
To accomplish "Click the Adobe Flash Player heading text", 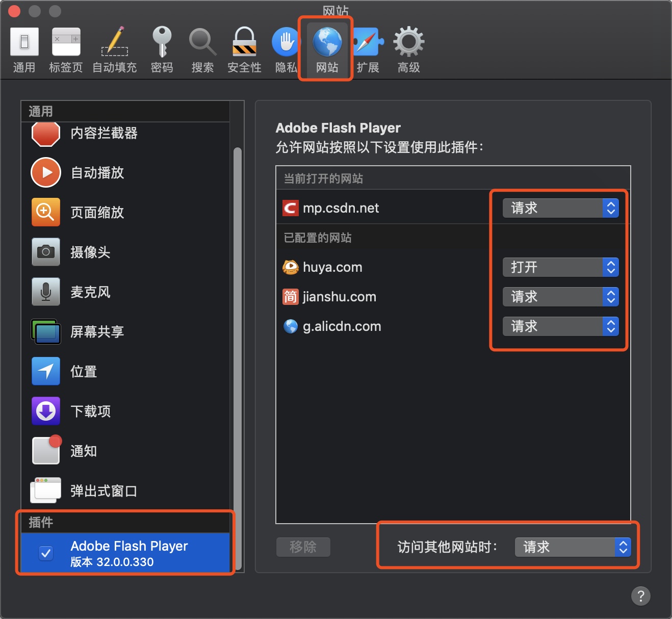I will coord(338,128).
